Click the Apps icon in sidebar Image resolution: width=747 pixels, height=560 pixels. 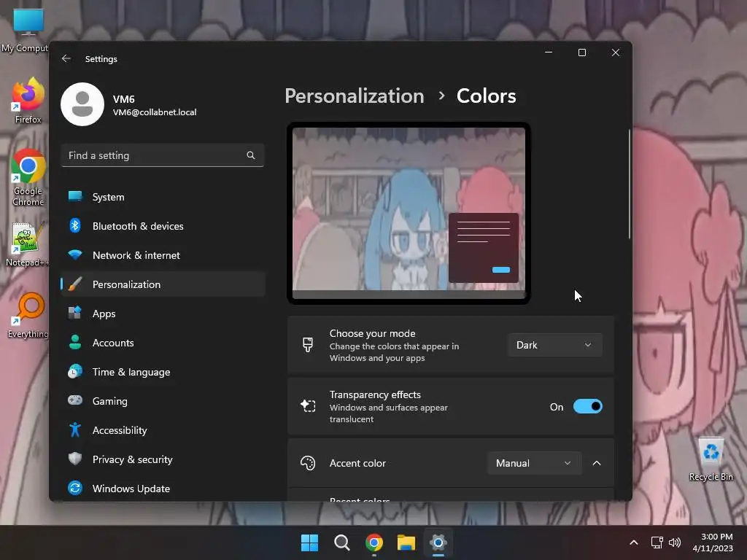click(75, 313)
